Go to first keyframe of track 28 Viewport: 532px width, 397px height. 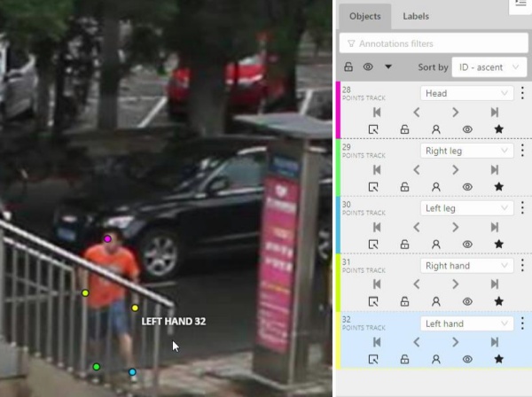tap(377, 112)
